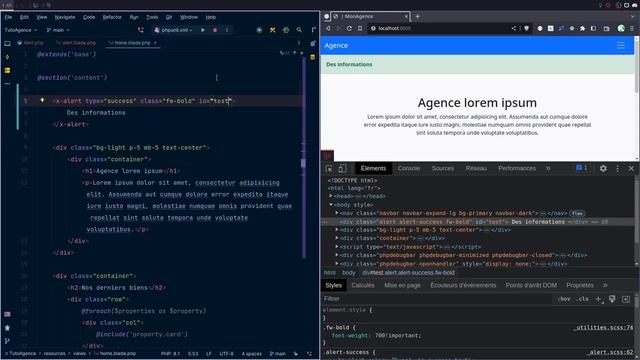Image resolution: width=640 pixels, height=360 pixels.
Task: Expand the script text/javascript element
Action: (337, 247)
